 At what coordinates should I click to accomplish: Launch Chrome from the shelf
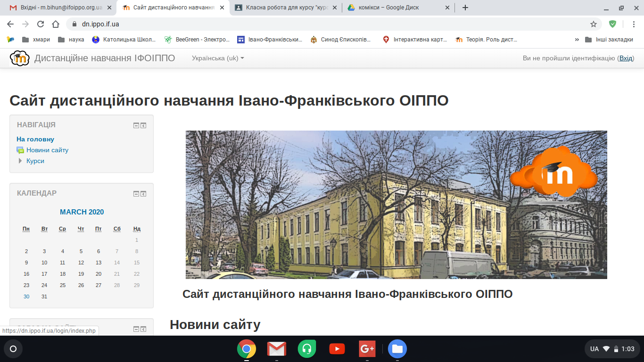(x=247, y=349)
